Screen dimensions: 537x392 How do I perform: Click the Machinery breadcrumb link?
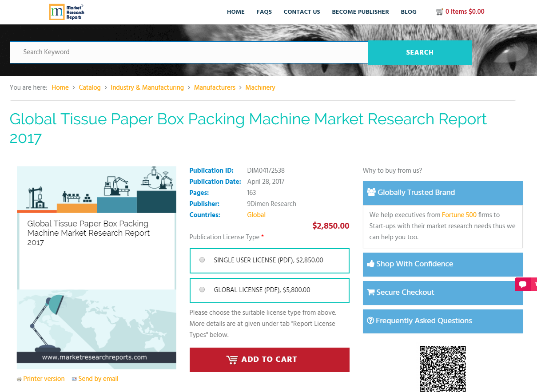[260, 88]
